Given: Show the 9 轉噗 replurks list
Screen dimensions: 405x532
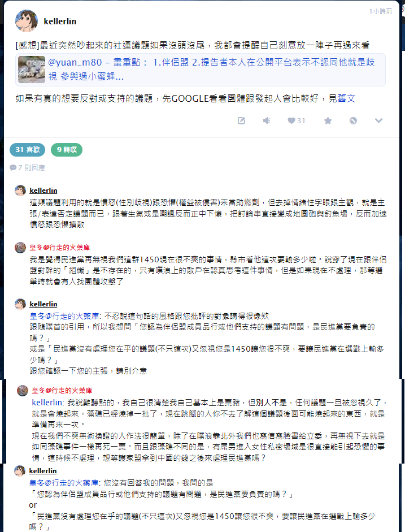Looking at the screenshot, I should click(x=67, y=150).
